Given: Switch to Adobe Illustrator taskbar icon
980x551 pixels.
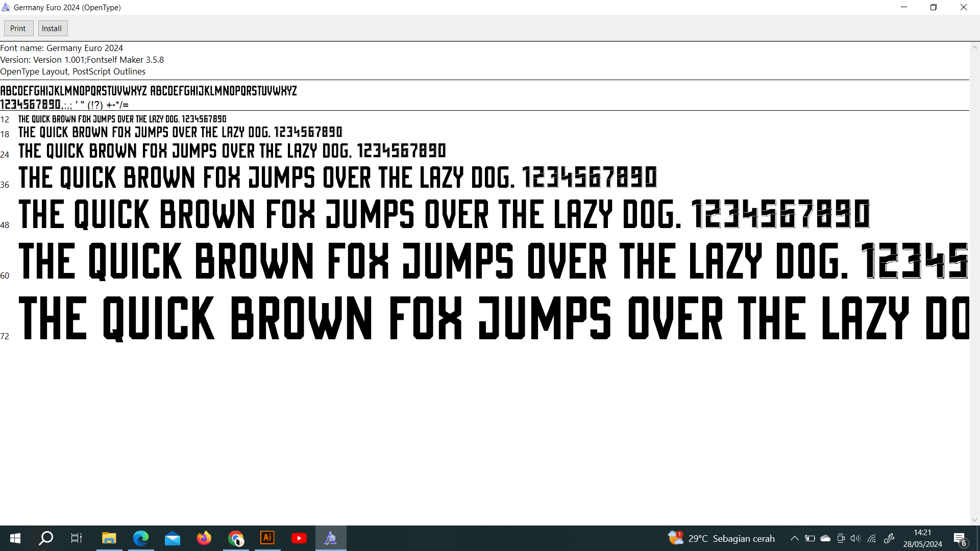Looking at the screenshot, I should coord(267,538).
